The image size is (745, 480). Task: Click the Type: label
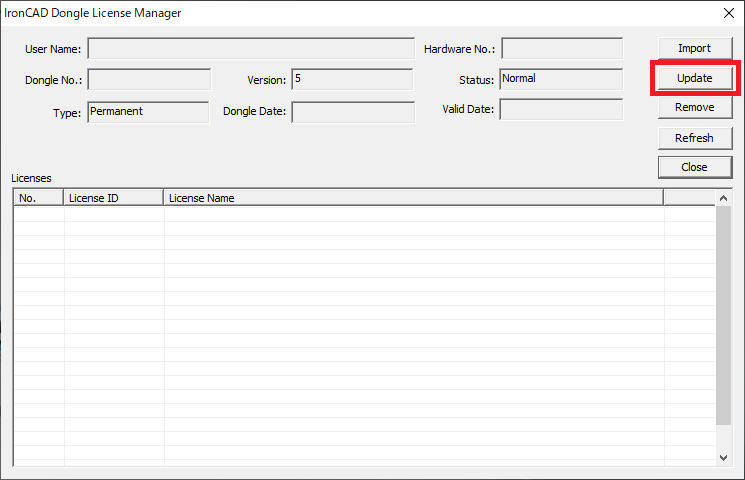tap(67, 113)
